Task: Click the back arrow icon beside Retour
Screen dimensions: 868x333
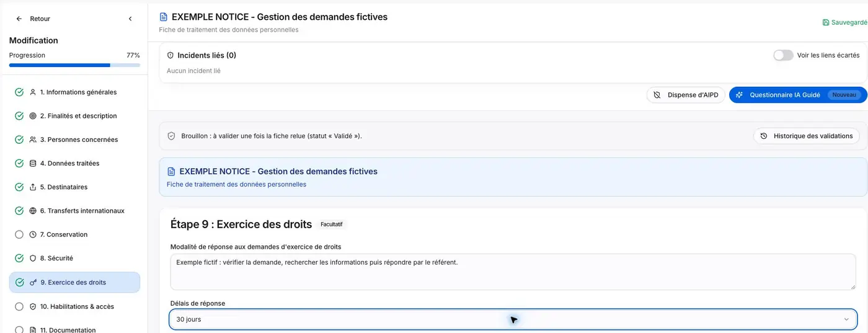Action: point(19,19)
